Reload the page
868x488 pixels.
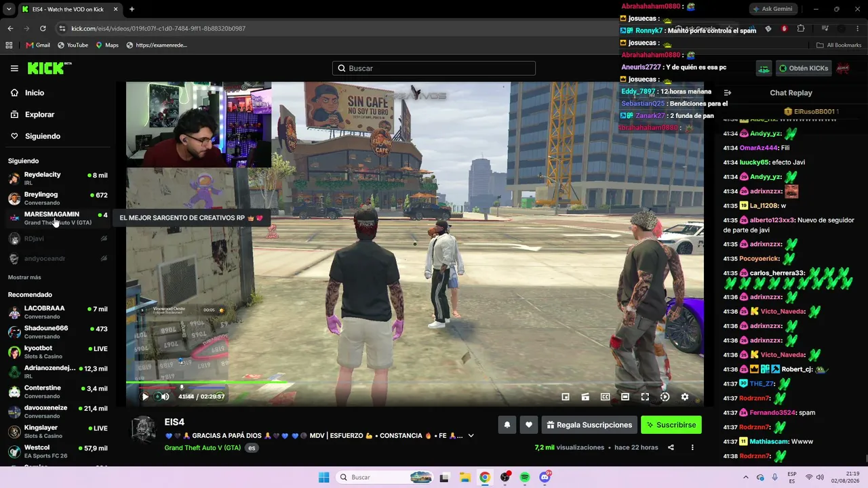(43, 28)
